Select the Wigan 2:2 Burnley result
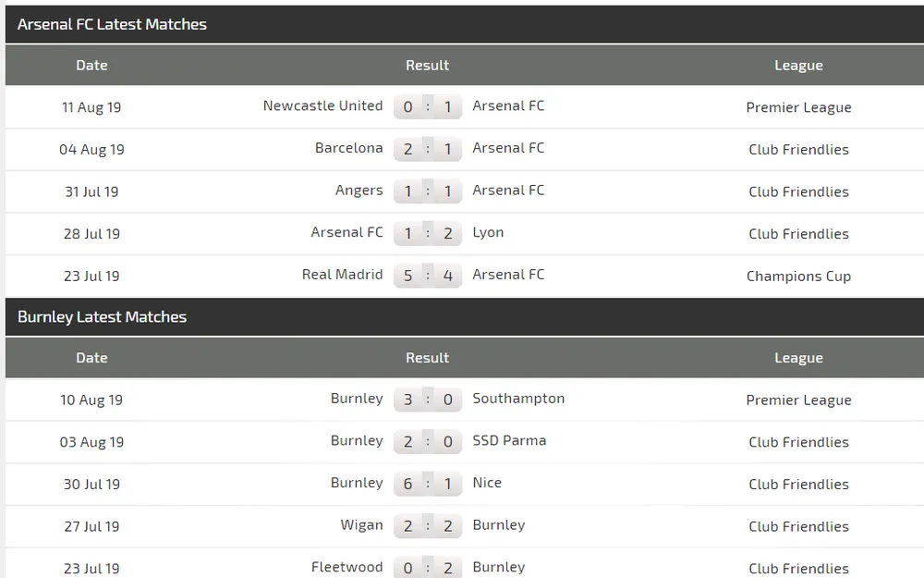The image size is (924, 578). click(x=428, y=525)
